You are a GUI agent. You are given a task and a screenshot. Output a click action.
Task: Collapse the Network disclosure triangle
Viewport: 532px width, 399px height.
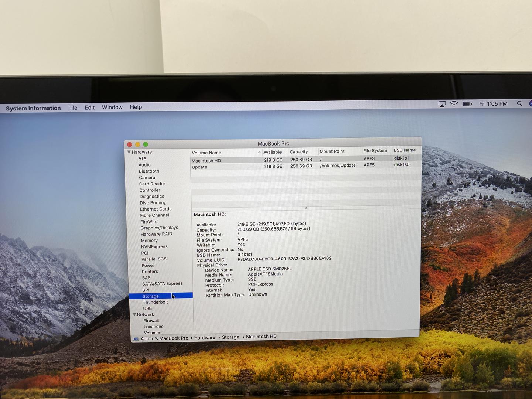pos(134,315)
